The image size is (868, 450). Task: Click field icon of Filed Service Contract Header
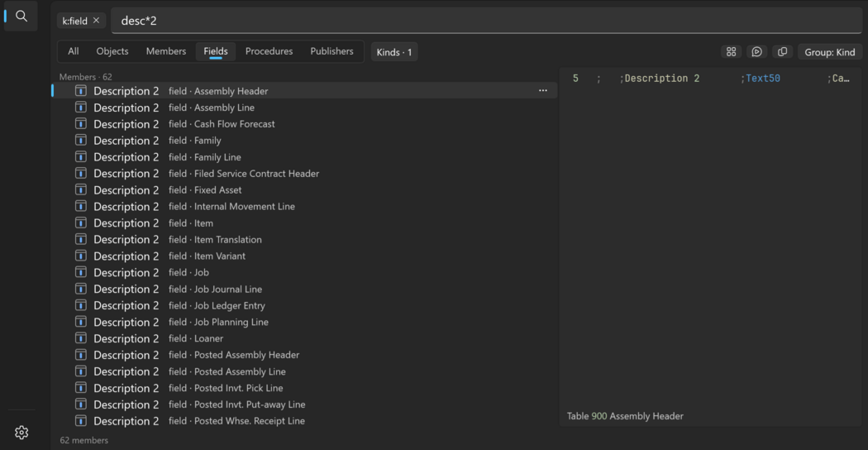pyautogui.click(x=81, y=173)
